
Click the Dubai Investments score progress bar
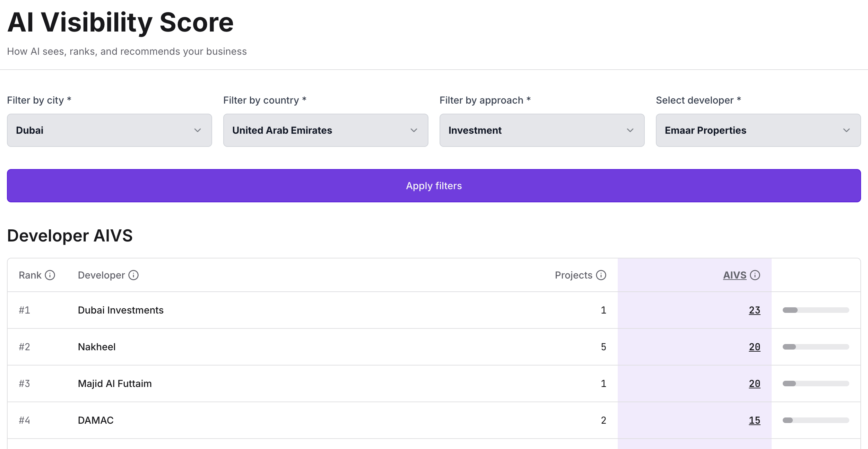[816, 310]
